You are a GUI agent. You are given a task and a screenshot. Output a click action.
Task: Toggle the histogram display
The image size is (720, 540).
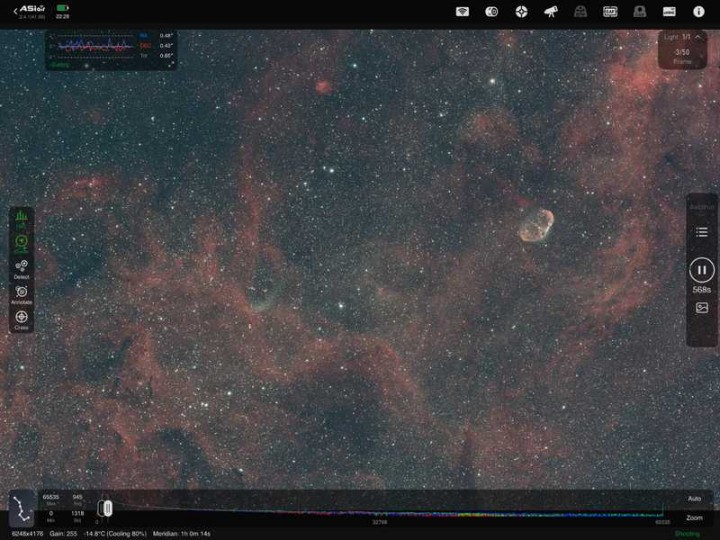click(21, 217)
